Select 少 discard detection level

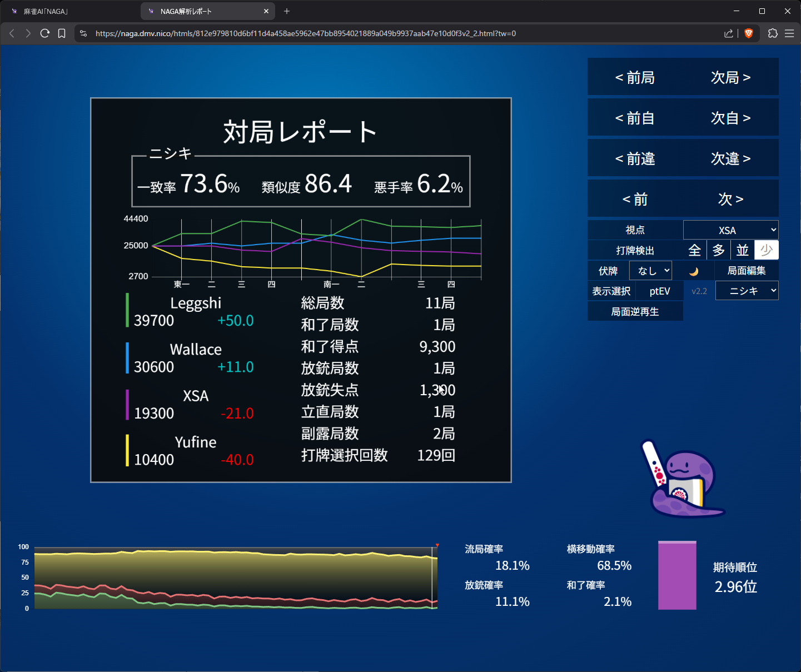point(767,250)
